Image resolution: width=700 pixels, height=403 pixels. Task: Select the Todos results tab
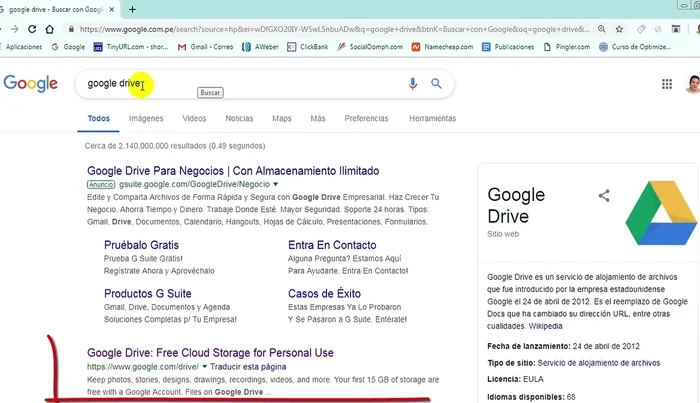point(98,118)
